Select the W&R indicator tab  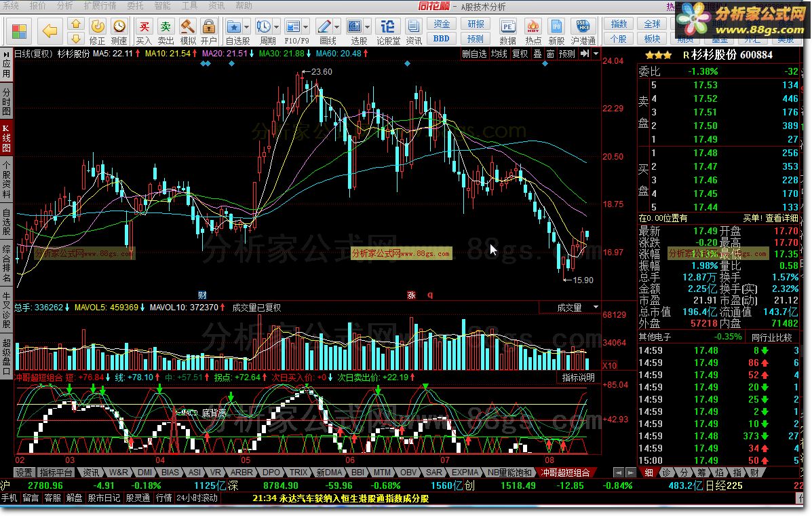[x=118, y=472]
